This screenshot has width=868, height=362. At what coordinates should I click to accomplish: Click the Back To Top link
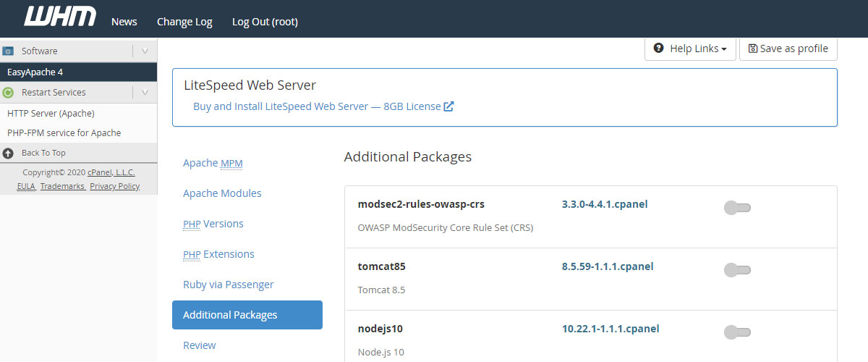[x=43, y=153]
